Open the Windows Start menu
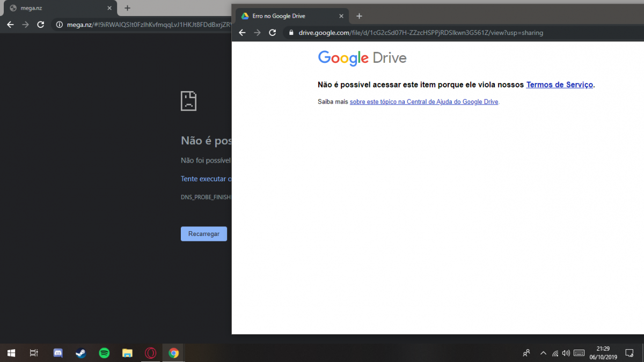644x362 pixels. [x=11, y=353]
